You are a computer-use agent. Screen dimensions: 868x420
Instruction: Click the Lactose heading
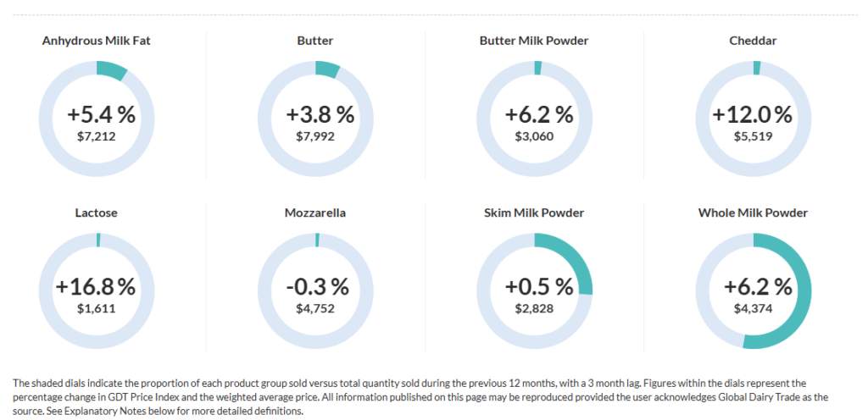97,213
